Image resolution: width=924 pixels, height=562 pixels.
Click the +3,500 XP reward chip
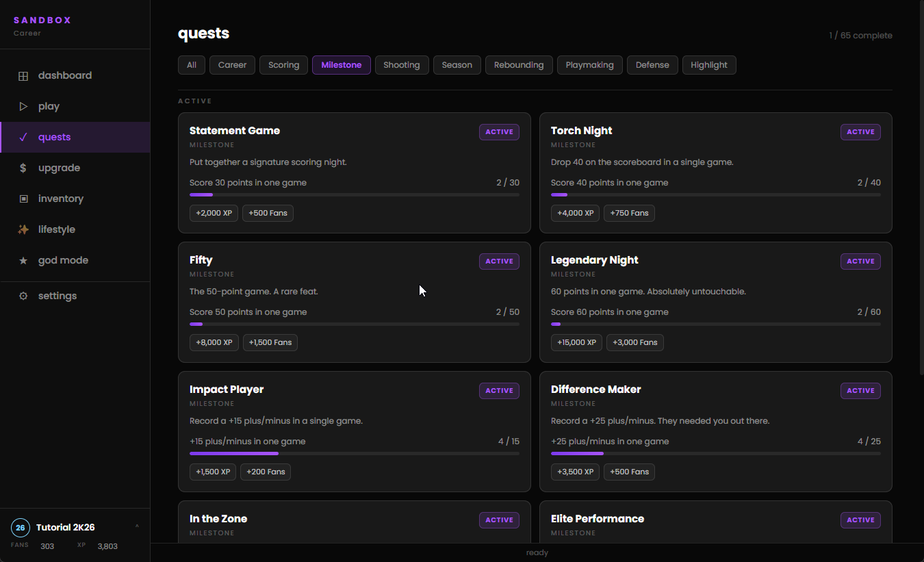tap(575, 472)
